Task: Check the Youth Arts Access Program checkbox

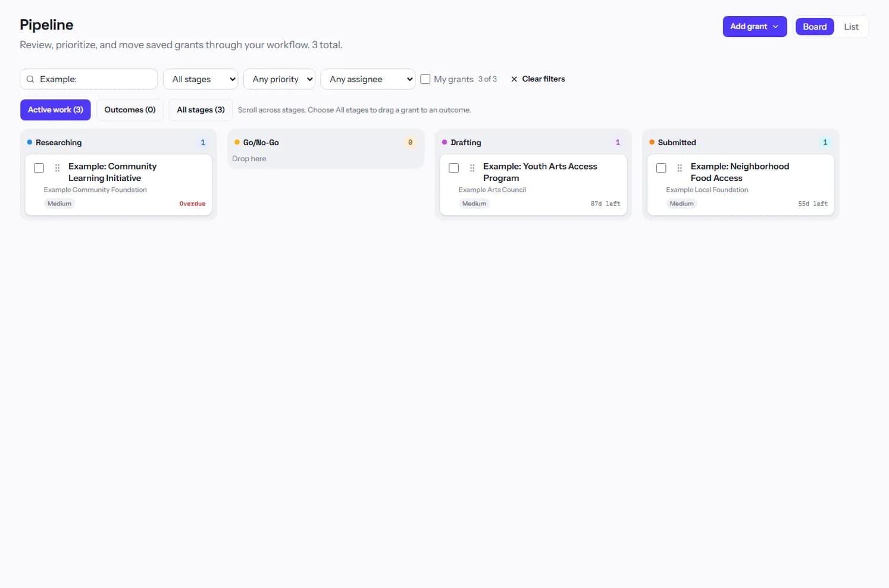Action: (x=454, y=168)
